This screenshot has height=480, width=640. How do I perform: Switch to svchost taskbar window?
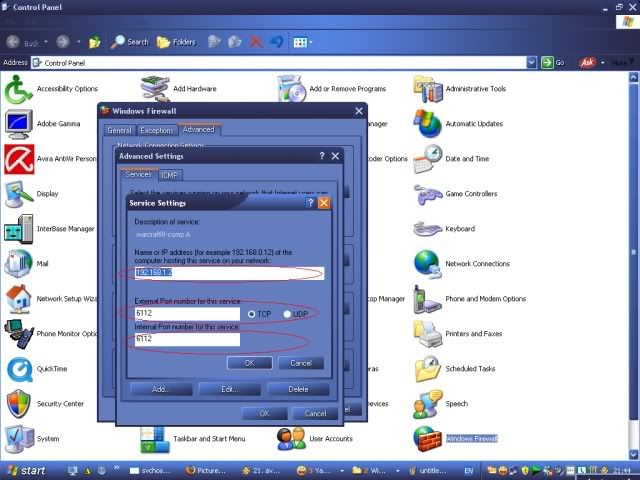point(150,471)
